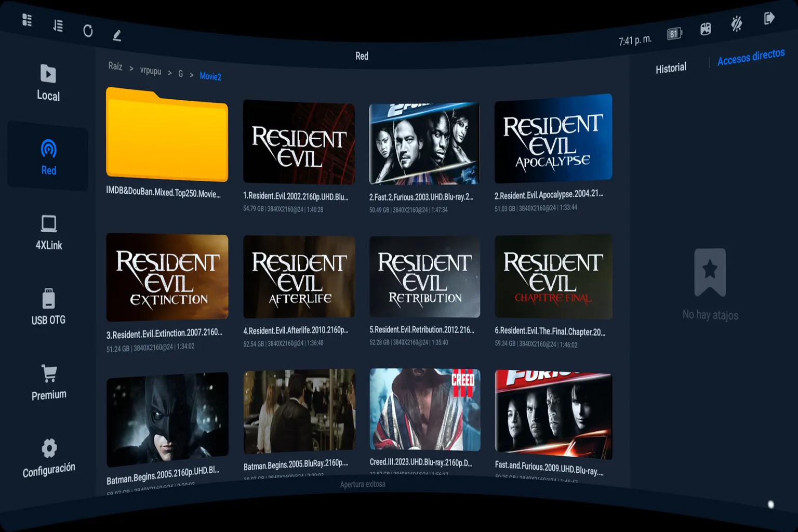The width and height of the screenshot is (798, 532).
Task: Open the Local storage section
Action: click(x=48, y=82)
